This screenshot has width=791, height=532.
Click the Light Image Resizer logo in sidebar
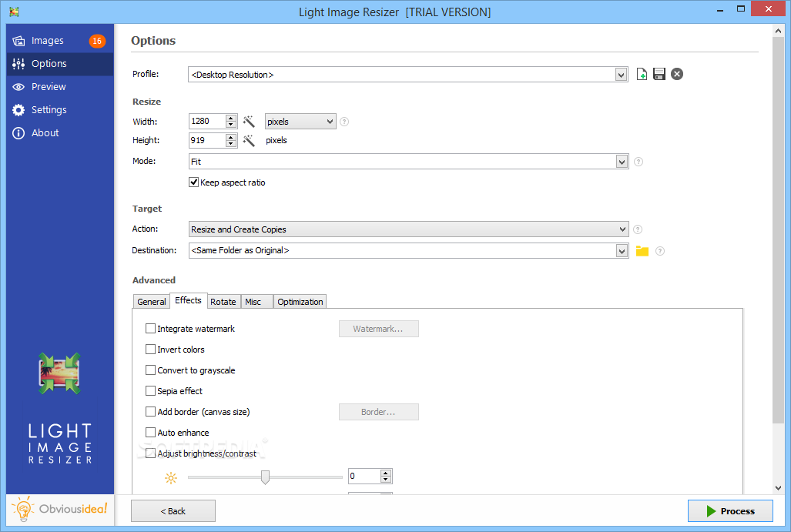59,373
